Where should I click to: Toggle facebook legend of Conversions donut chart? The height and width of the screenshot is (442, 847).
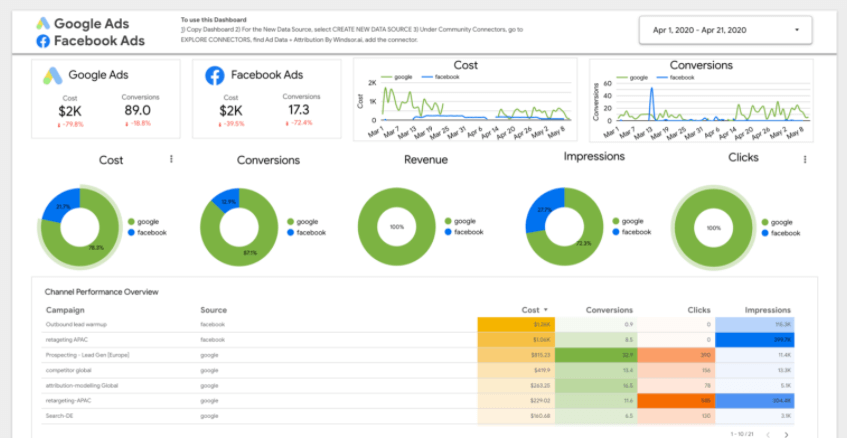point(307,233)
